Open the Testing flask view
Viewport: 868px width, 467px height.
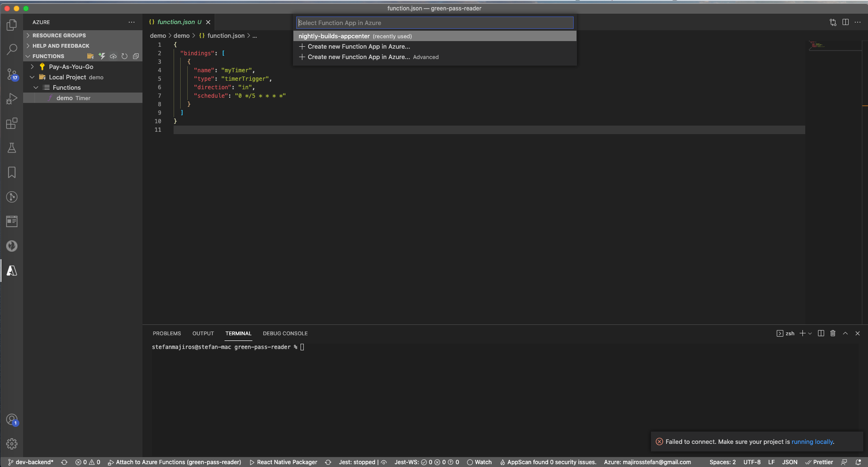pyautogui.click(x=12, y=148)
